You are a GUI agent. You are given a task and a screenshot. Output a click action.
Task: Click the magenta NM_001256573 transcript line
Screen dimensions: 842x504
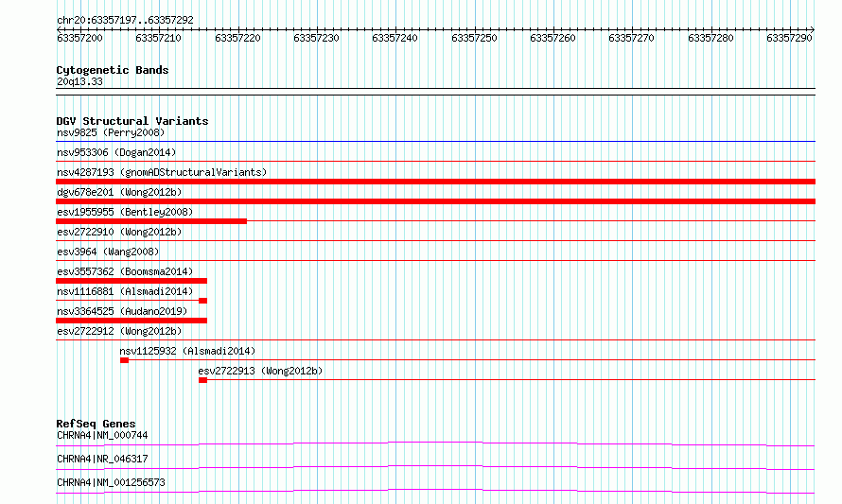pyautogui.click(x=435, y=491)
